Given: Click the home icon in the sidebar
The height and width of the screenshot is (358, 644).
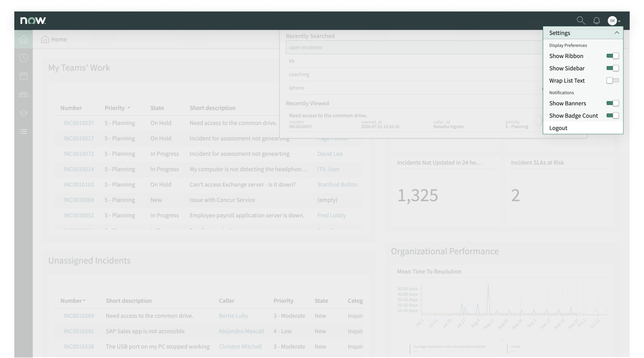Looking at the screenshot, I should [23, 39].
